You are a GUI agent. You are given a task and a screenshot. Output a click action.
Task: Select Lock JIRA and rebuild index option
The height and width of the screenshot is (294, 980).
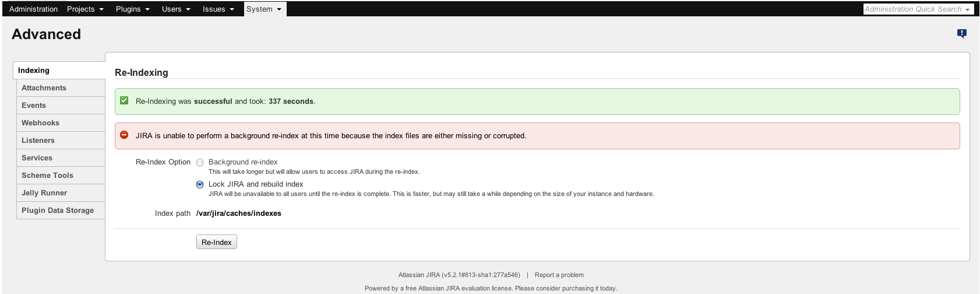(x=200, y=184)
